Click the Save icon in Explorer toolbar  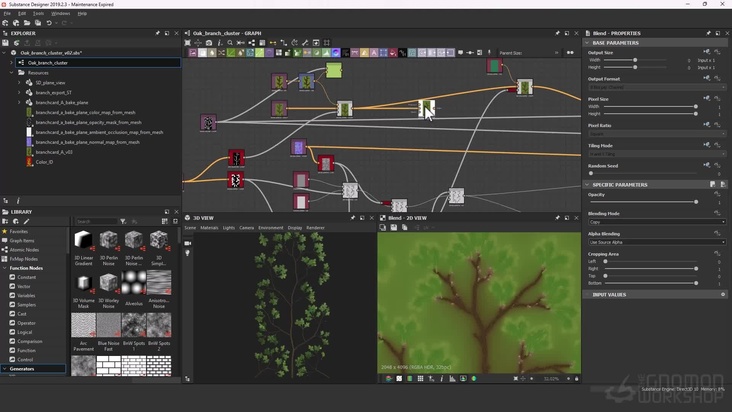pyautogui.click(x=6, y=43)
